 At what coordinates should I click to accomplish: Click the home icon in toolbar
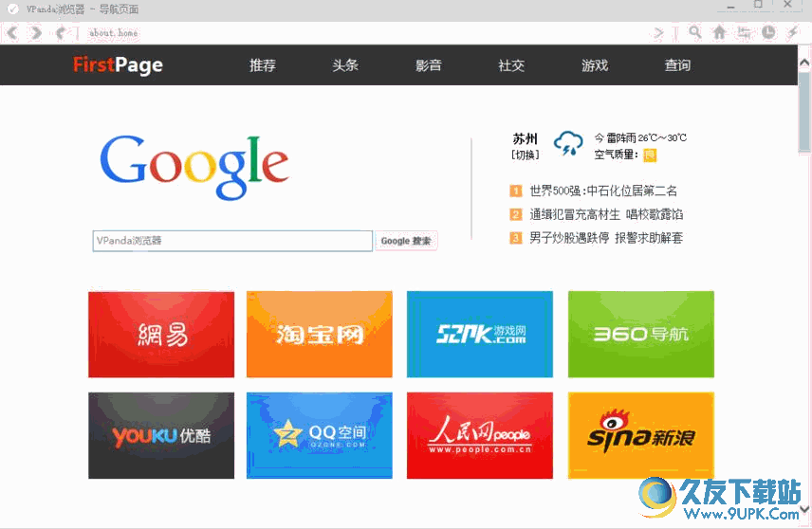tap(719, 32)
